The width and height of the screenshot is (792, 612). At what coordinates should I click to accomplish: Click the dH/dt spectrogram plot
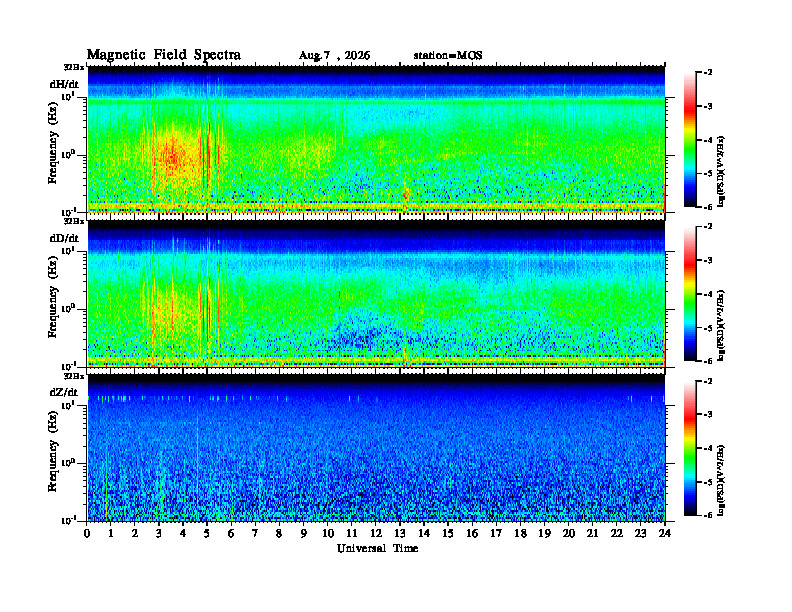coord(376,139)
